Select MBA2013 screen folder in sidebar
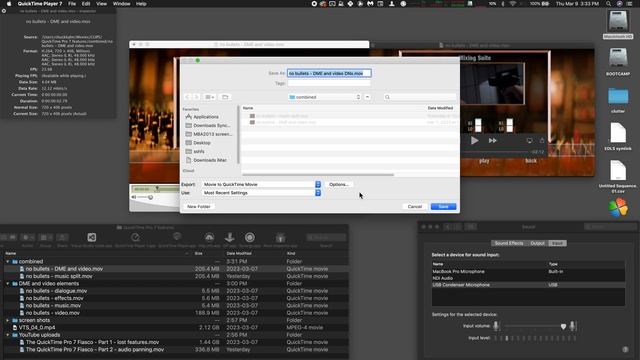This screenshot has width=640, height=360. (x=208, y=134)
